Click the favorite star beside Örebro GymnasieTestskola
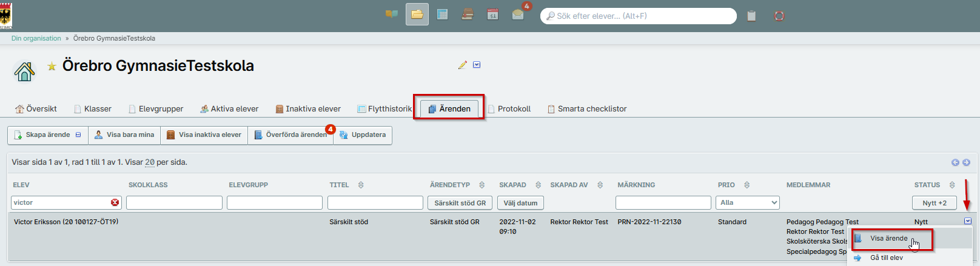The width and height of the screenshot is (980, 266). [x=52, y=66]
